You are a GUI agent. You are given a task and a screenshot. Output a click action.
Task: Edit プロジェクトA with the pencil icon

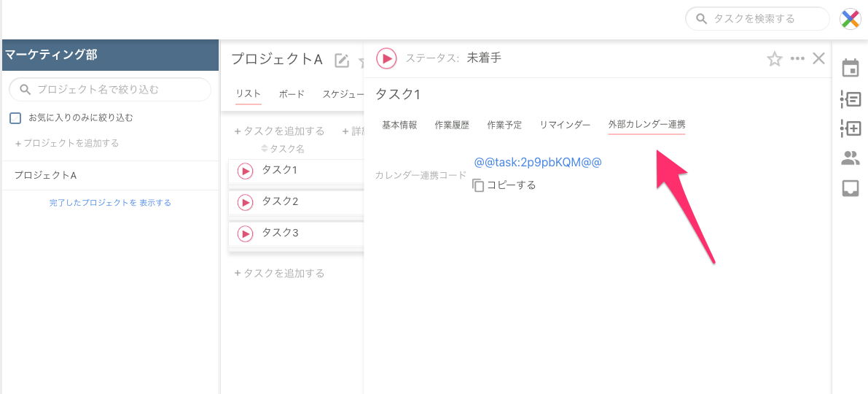pyautogui.click(x=342, y=61)
